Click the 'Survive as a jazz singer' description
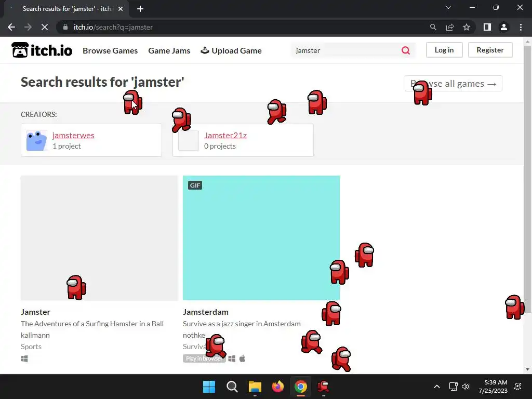 click(242, 324)
